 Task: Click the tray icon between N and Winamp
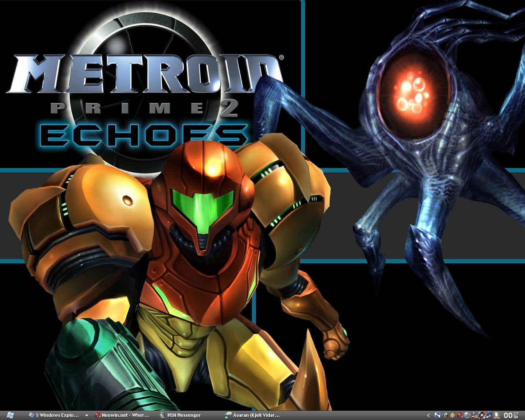(445, 415)
